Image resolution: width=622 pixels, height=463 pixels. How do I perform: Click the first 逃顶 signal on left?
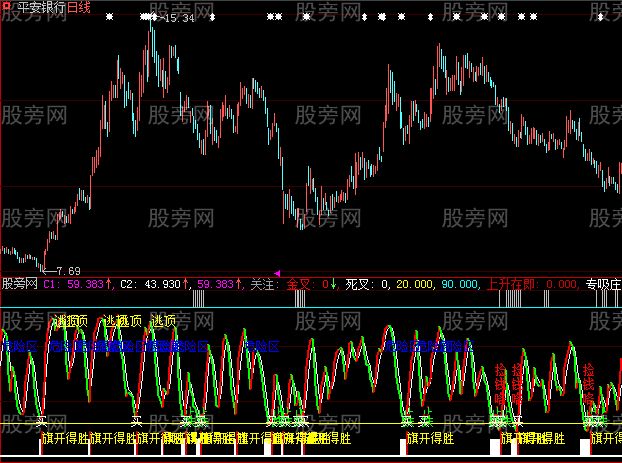coord(70,321)
